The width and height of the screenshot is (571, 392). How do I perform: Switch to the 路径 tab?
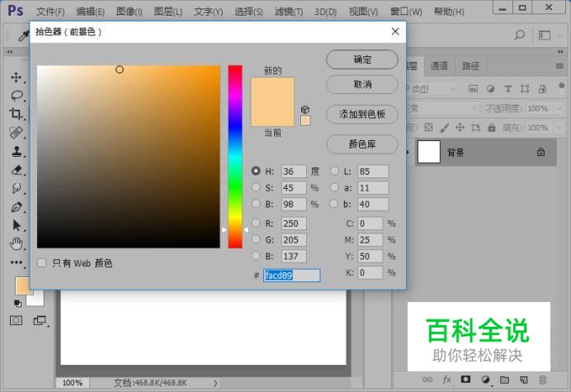[x=471, y=66]
